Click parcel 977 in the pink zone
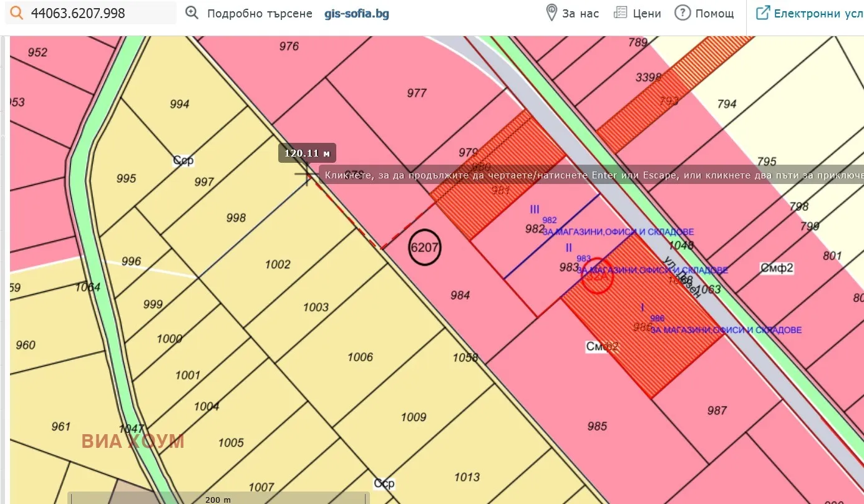864x504 pixels. coord(417,94)
